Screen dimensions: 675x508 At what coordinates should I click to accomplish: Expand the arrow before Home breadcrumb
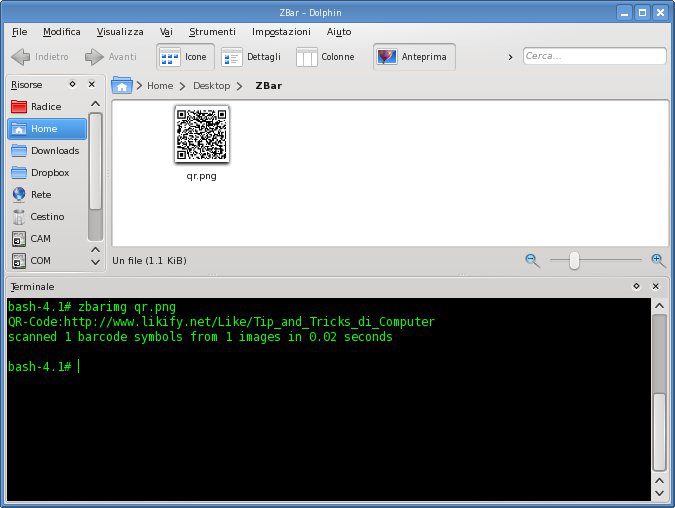[139, 86]
